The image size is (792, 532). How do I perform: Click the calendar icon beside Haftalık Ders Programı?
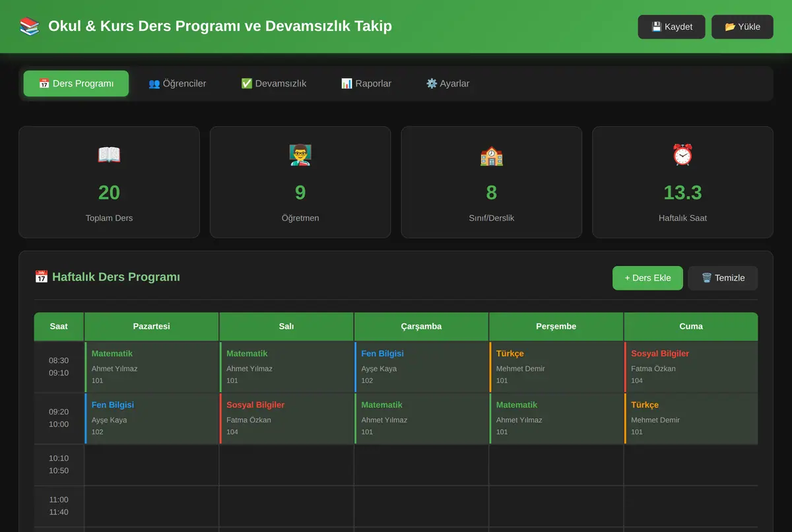pos(41,277)
